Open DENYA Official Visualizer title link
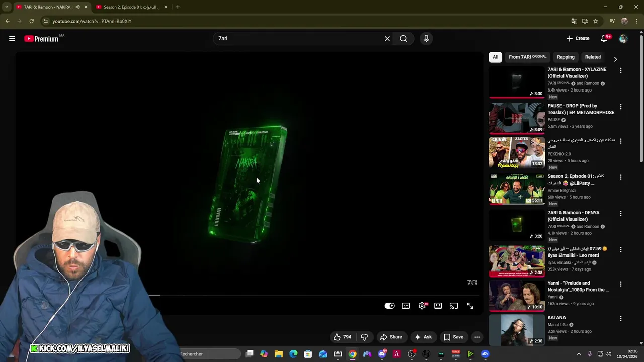 (574, 216)
